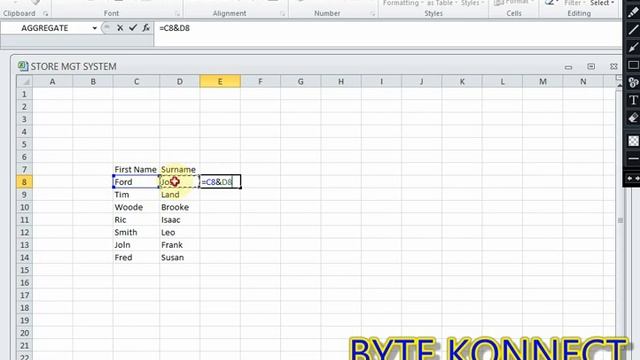640x360 pixels.
Task: Open the Name Box dropdown arrow
Action: [x=95, y=28]
